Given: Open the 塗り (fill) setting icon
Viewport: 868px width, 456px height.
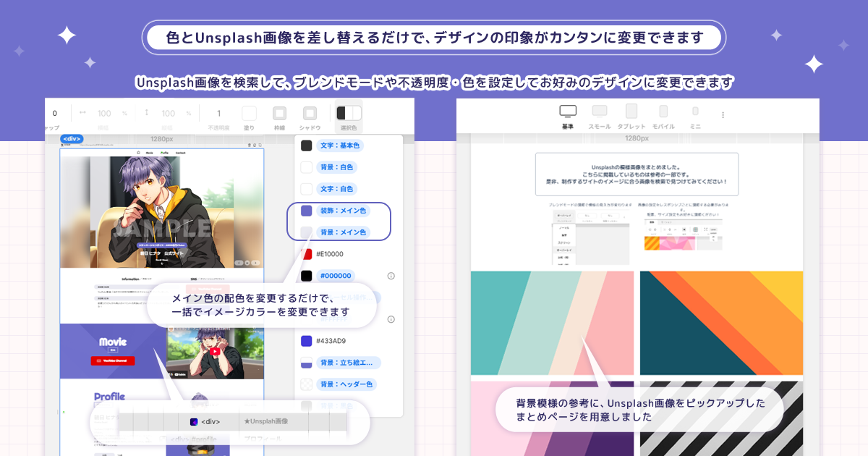Looking at the screenshot, I should 248,113.
